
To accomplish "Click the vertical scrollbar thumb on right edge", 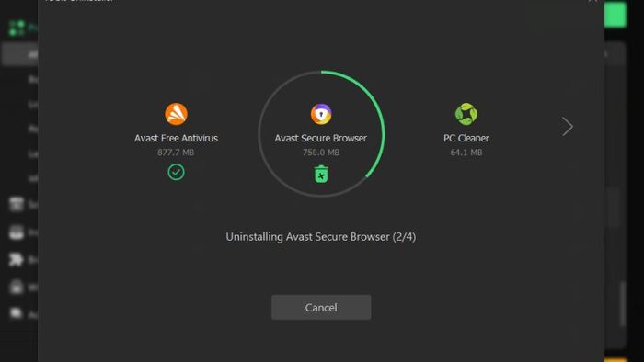I will pos(623,304).
